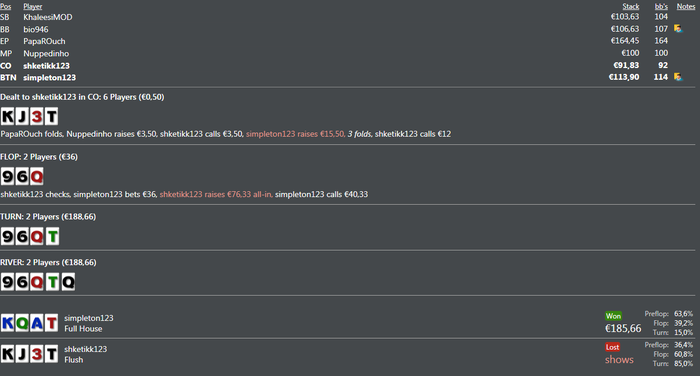This screenshot has height=376, width=700.
Task: Click the red Lost badge
Action: pyautogui.click(x=612, y=347)
